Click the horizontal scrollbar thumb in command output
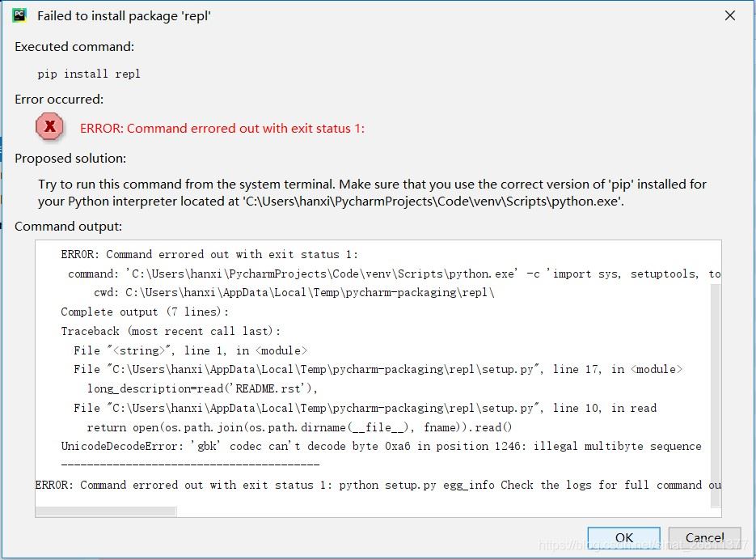This screenshot has width=756, height=560. [106, 511]
